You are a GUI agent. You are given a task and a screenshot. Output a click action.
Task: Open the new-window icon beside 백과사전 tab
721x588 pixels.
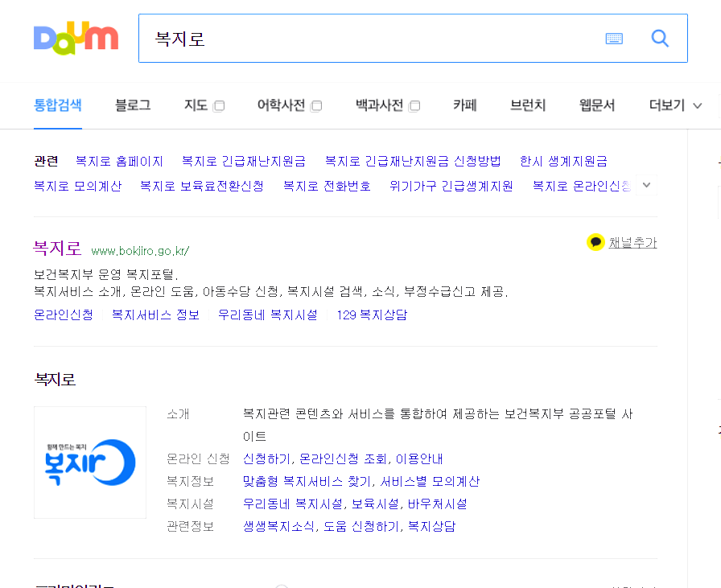(414, 105)
